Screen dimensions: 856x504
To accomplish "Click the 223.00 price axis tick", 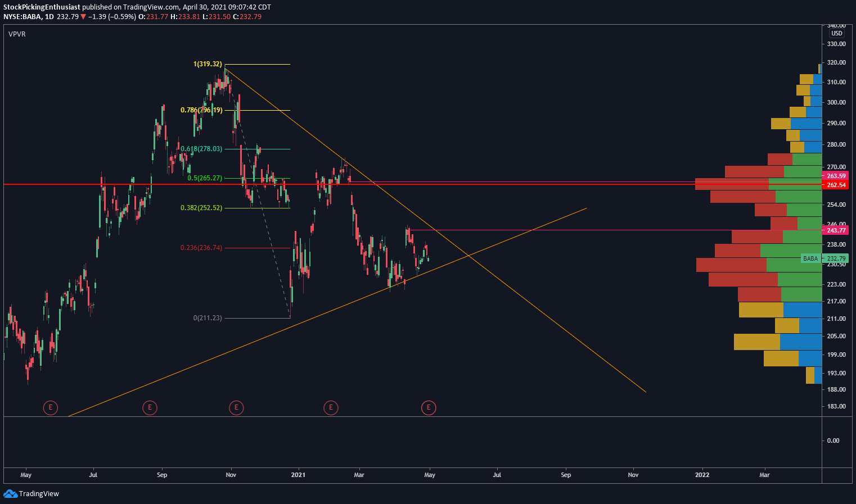I will click(836, 284).
